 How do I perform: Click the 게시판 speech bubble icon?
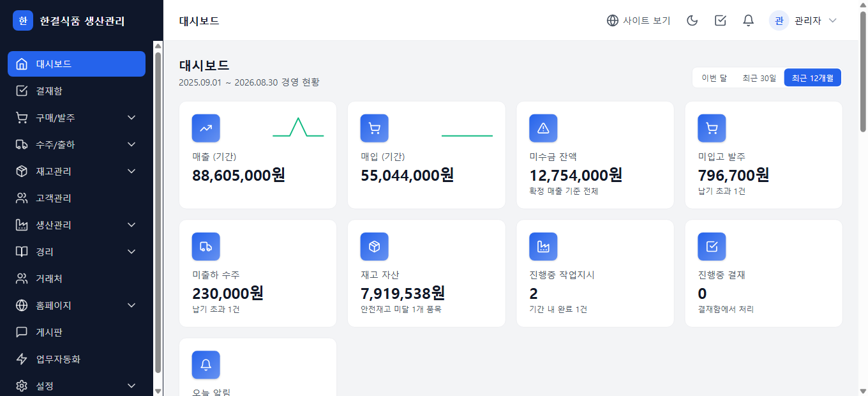[x=22, y=332]
